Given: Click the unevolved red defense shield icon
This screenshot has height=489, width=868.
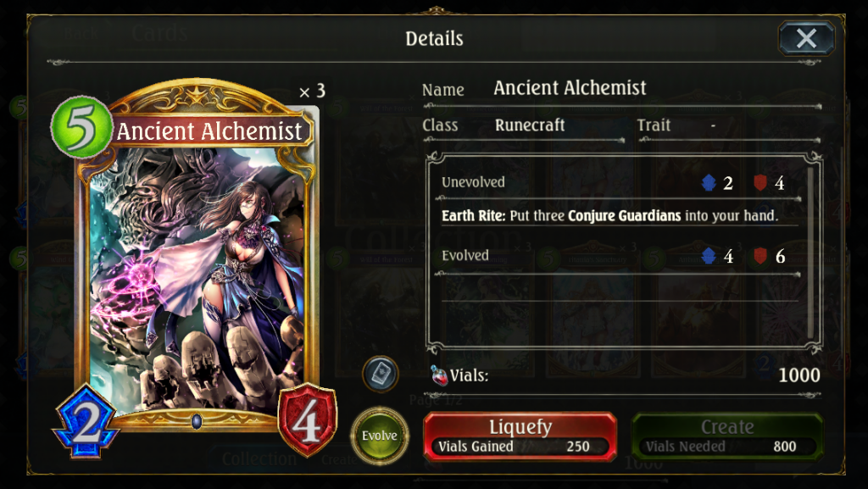Looking at the screenshot, I should pos(760,182).
